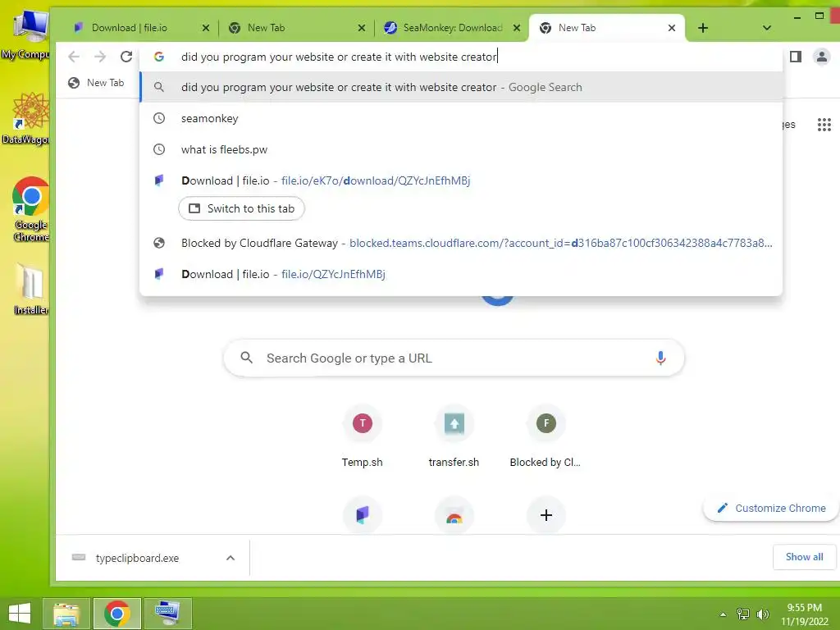Open clock showing 9:55 PM

coord(804,614)
